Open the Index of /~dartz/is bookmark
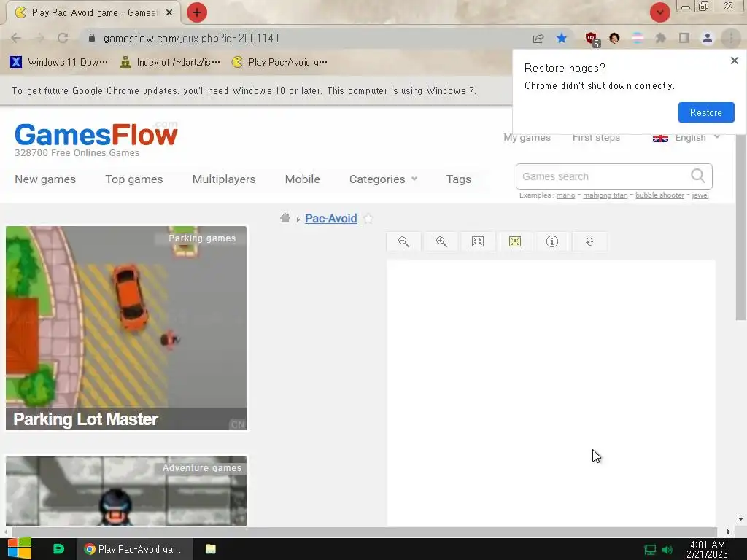Viewport: 747px width, 560px height. tap(170, 62)
